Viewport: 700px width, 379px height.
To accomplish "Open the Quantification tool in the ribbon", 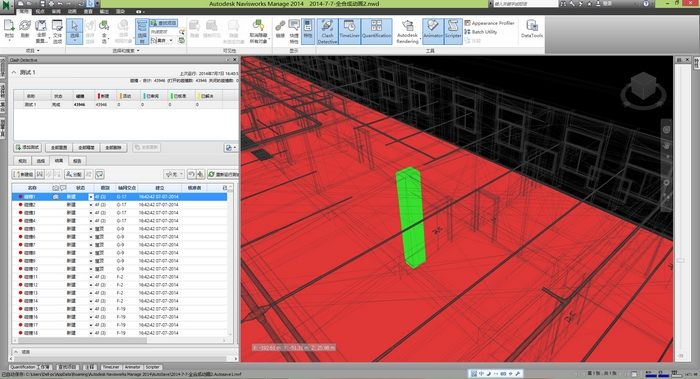I will tap(376, 31).
